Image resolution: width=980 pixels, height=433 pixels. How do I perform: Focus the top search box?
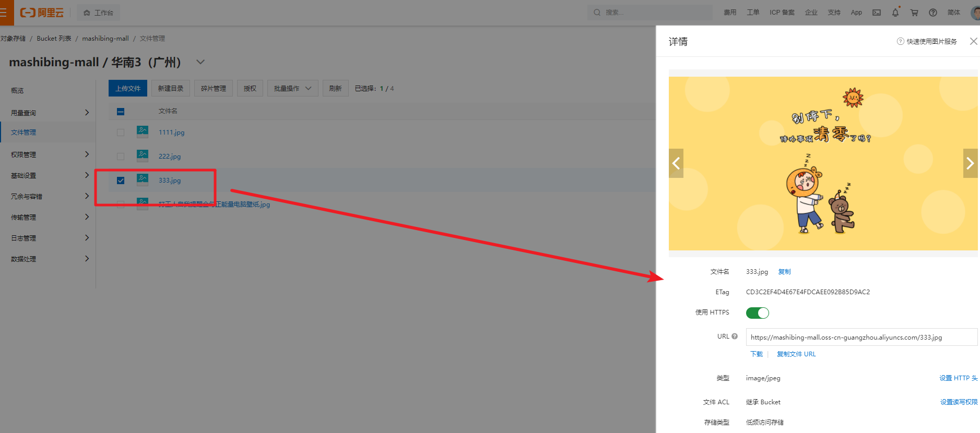click(x=650, y=13)
